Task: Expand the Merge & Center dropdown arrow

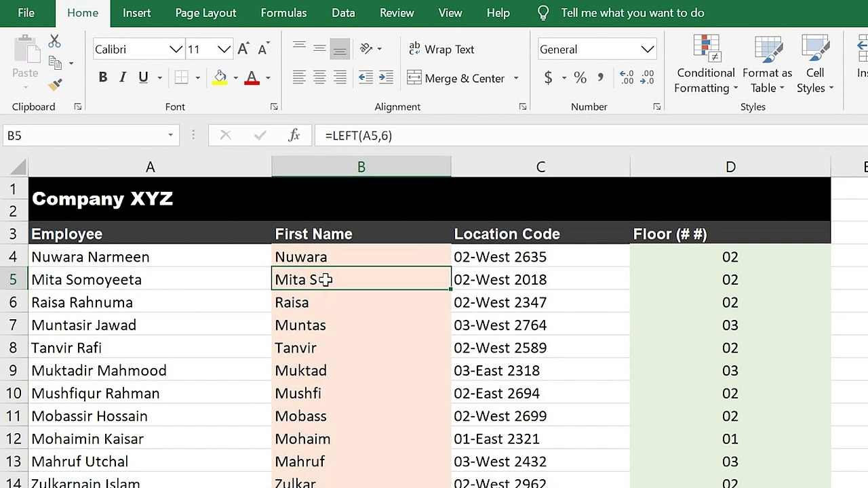Action: [x=516, y=79]
